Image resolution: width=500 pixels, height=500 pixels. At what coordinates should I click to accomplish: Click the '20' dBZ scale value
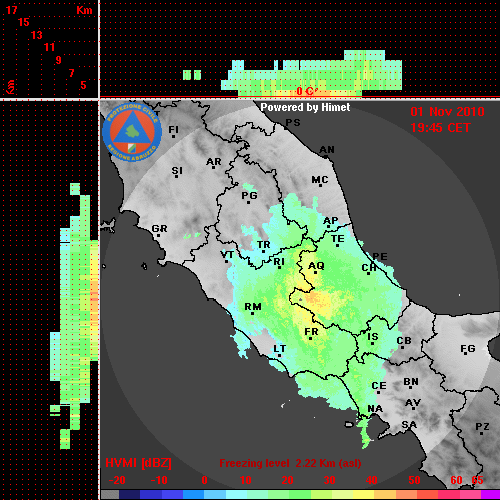coord(287,480)
